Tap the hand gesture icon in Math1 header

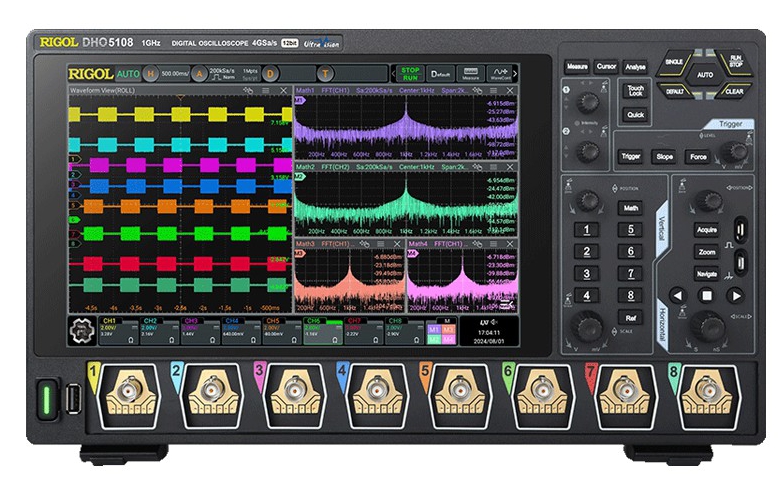(x=478, y=90)
